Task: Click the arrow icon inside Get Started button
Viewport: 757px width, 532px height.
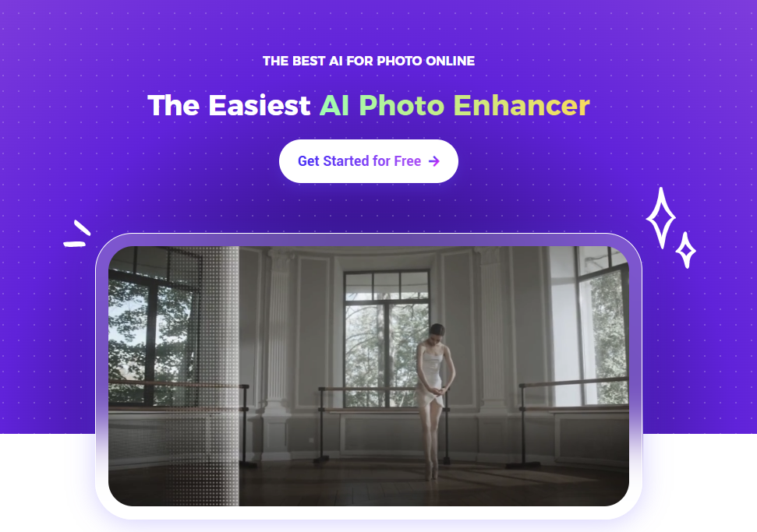Action: pos(434,161)
